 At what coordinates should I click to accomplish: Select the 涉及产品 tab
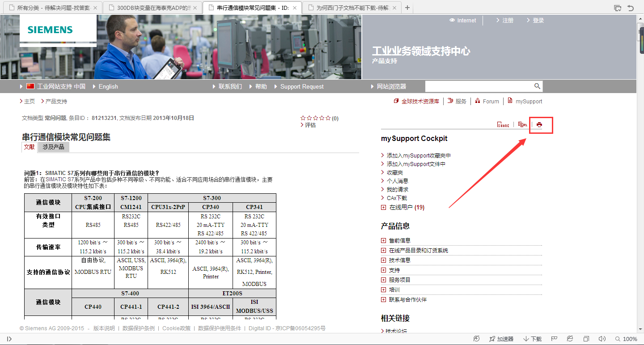(54, 147)
